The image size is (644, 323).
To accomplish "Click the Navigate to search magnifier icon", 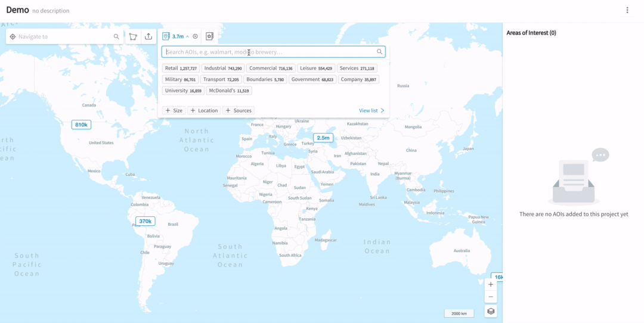I will tap(116, 36).
